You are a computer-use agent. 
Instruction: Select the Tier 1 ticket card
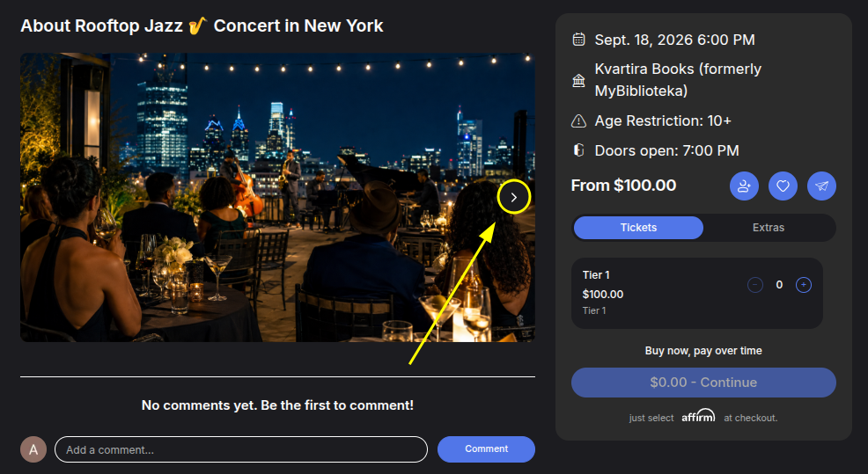click(697, 293)
